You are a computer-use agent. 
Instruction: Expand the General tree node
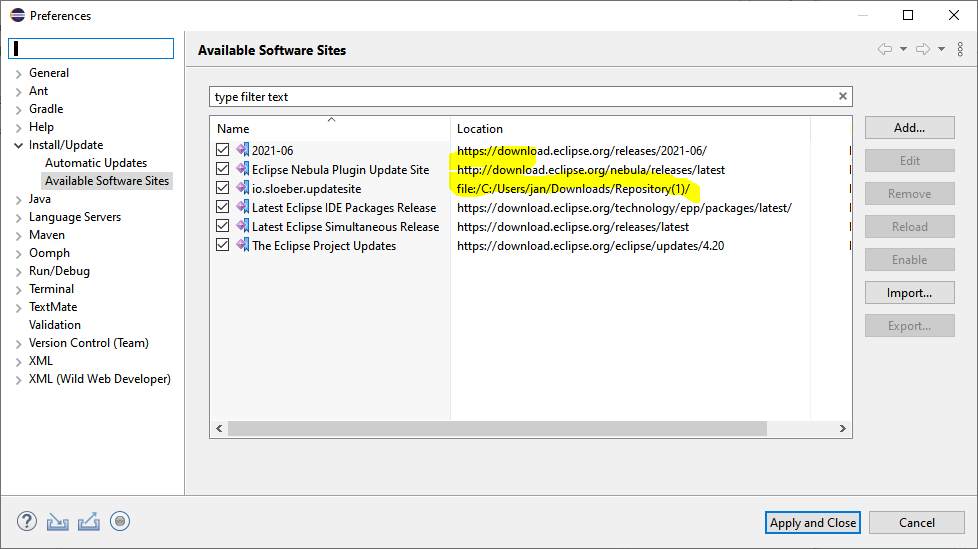[18, 74]
